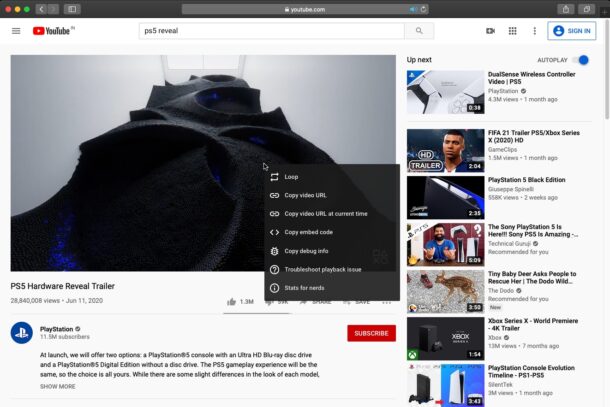Click the Xbox Series X trailer thumbnail
Image resolution: width=610 pixels, height=407 pixels.
click(445, 339)
